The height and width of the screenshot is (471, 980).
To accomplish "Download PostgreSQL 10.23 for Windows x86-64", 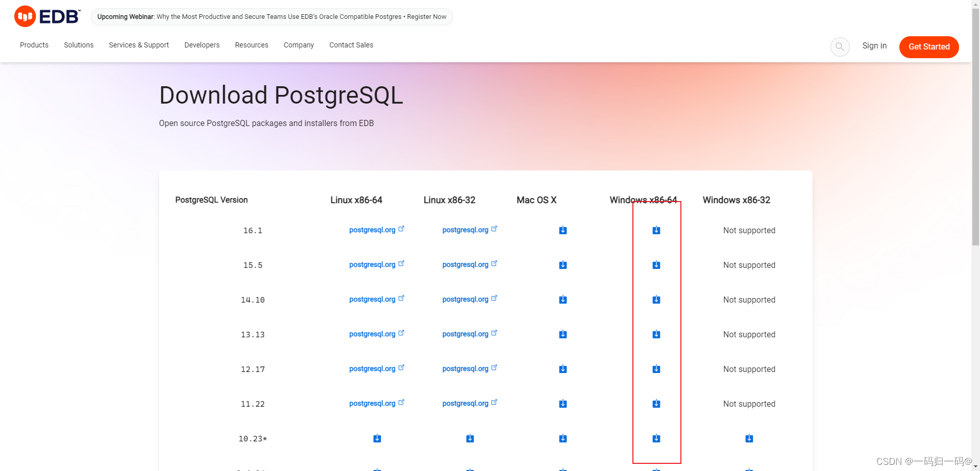I will pos(656,438).
